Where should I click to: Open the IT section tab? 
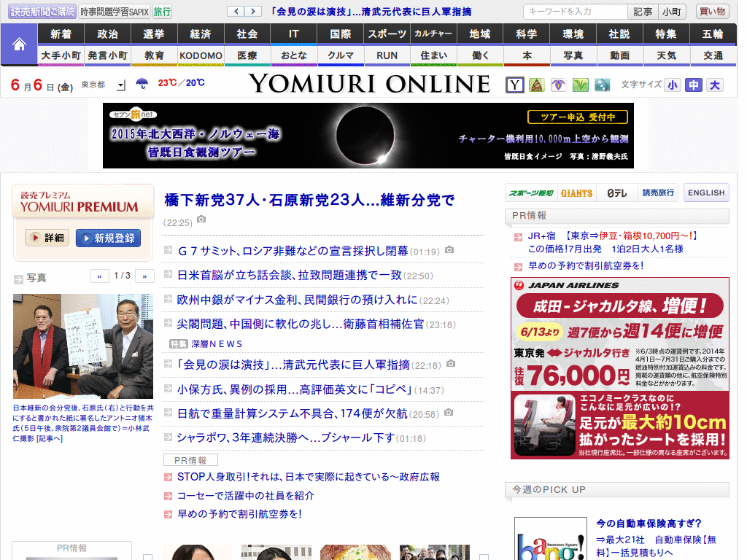[294, 34]
